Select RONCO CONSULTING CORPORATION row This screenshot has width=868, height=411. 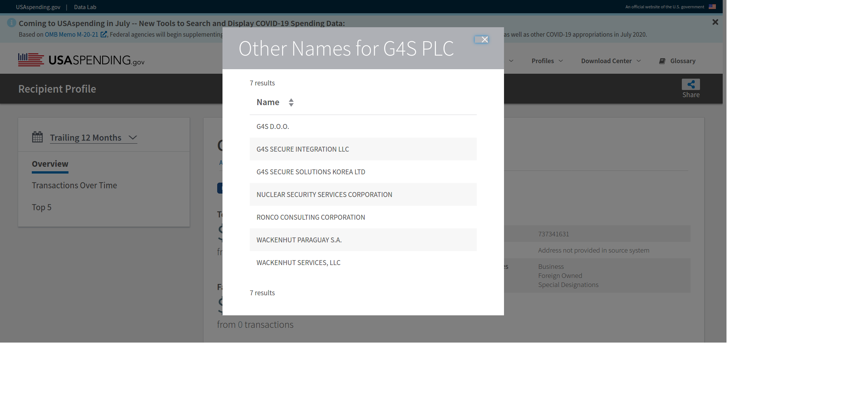click(x=363, y=217)
